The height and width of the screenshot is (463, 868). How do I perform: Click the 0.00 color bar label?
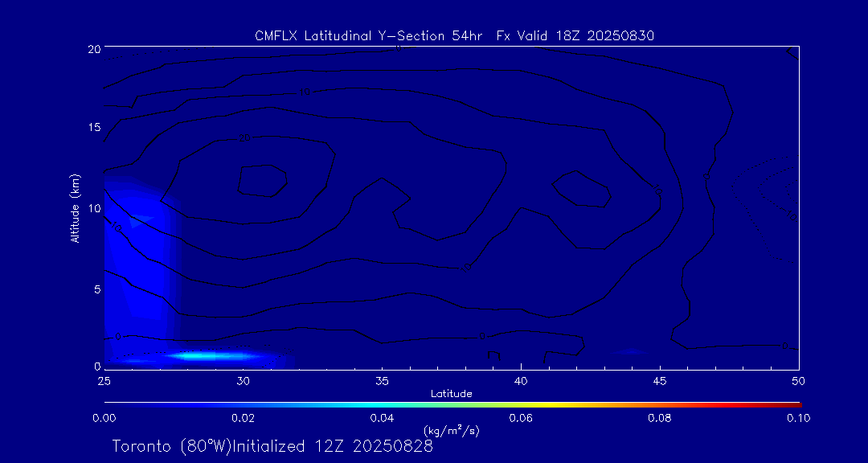104,418
